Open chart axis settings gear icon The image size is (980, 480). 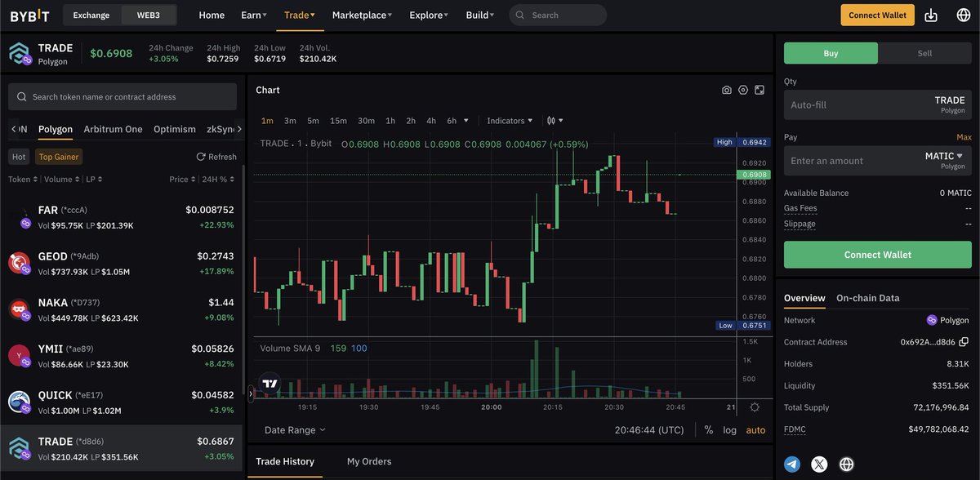pyautogui.click(x=755, y=407)
